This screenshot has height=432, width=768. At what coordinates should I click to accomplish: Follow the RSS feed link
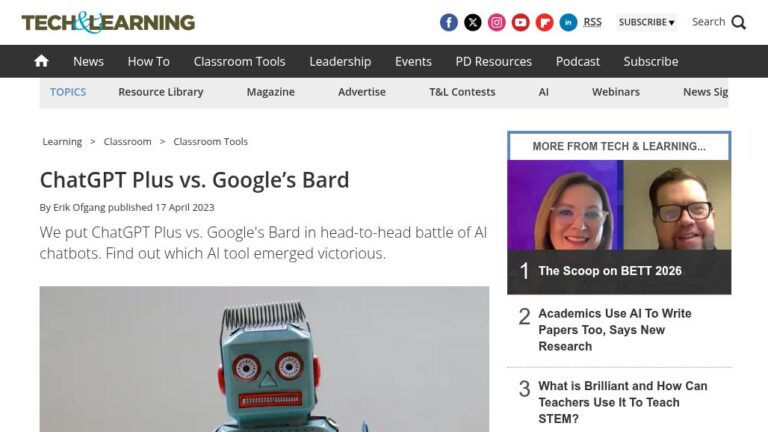[592, 23]
